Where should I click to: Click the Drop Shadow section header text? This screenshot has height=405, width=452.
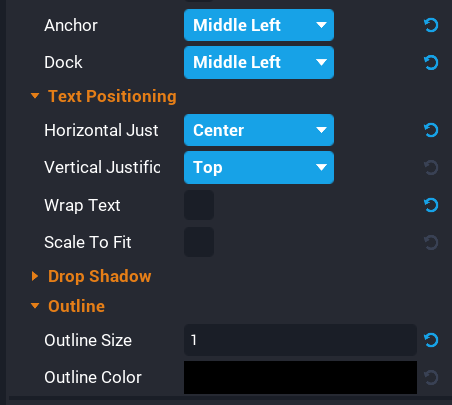pyautogui.click(x=100, y=276)
